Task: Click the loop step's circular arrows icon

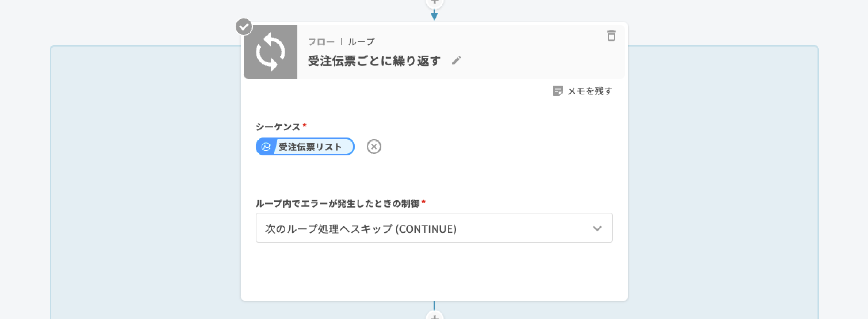Action: 270,52
